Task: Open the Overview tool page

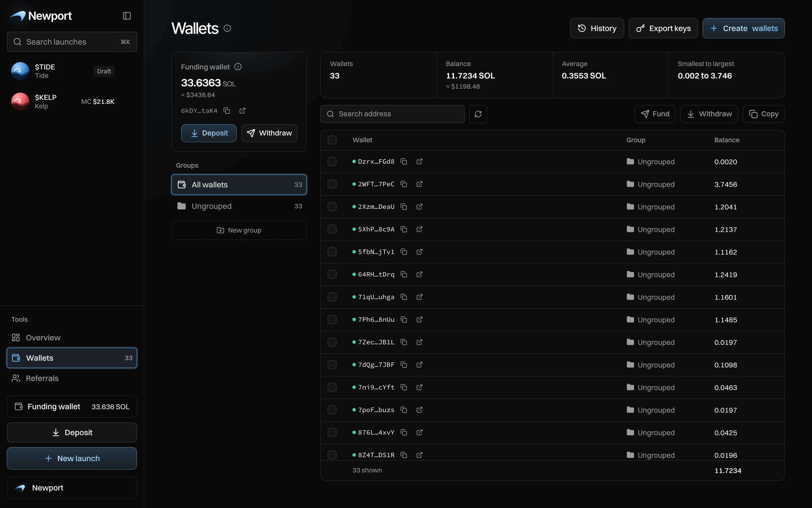Action: tap(72, 337)
